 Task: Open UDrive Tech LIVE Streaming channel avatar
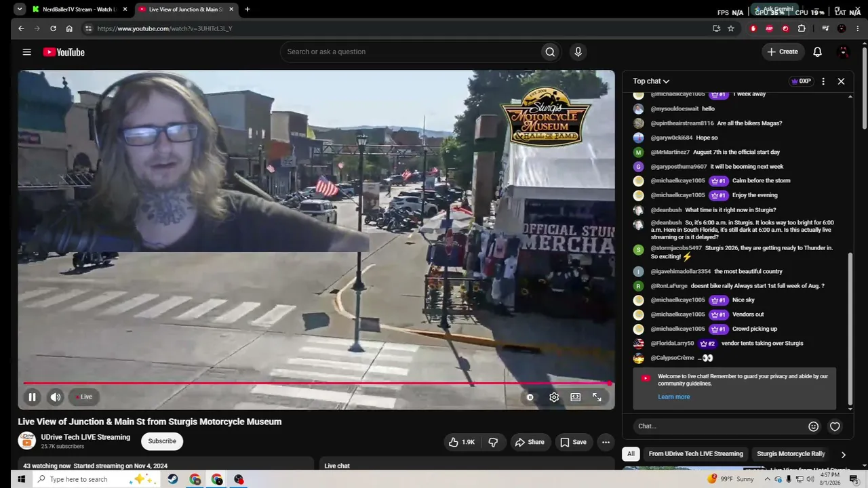pos(26,441)
